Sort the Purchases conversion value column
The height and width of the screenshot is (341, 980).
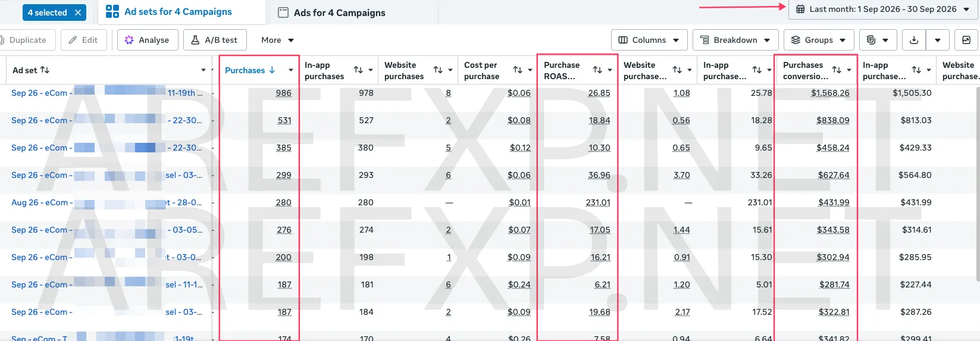click(x=837, y=70)
